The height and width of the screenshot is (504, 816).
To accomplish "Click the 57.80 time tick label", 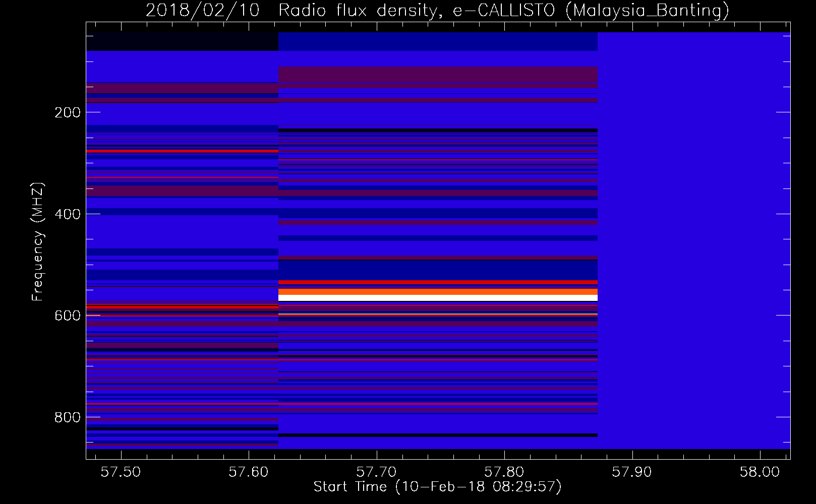I will tap(504, 472).
